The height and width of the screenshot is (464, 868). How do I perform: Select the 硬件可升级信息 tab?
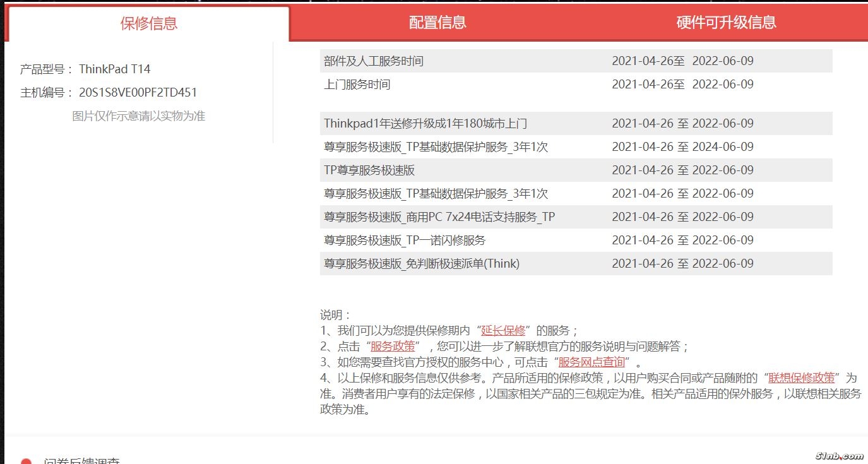coord(726,23)
